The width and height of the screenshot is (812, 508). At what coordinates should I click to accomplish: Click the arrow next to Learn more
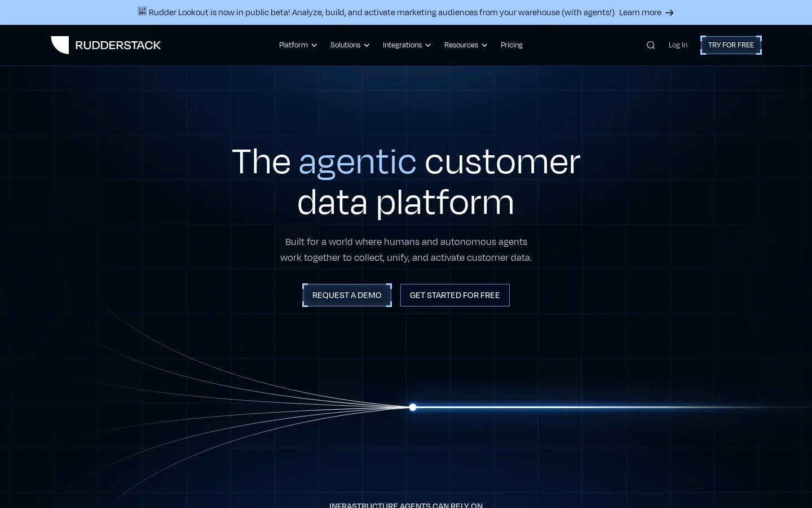tap(669, 12)
